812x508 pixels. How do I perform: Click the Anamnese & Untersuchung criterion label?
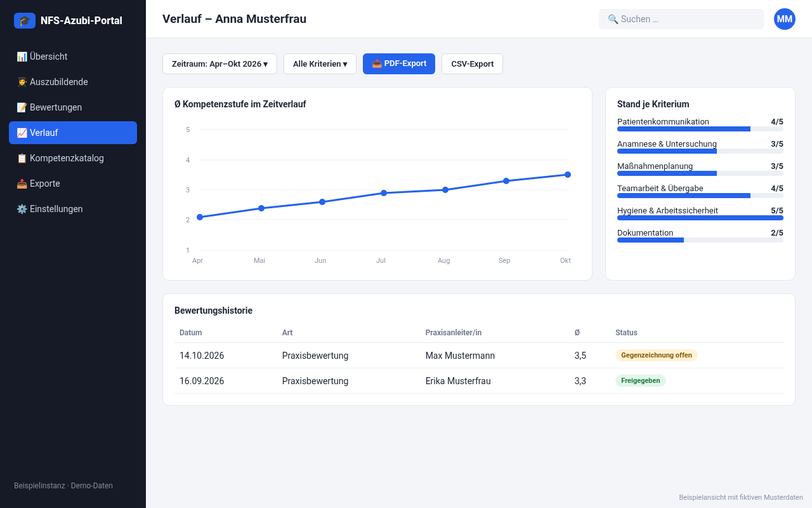point(667,144)
